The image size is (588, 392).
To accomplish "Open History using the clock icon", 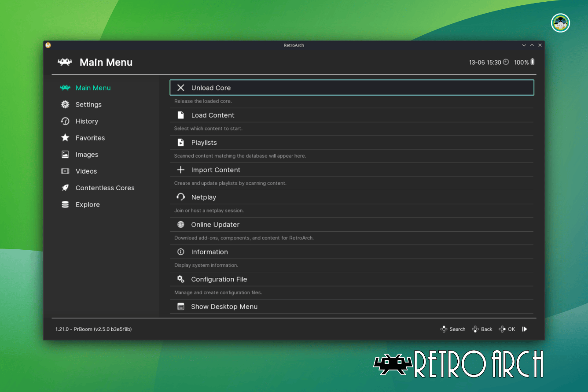I will [65, 121].
